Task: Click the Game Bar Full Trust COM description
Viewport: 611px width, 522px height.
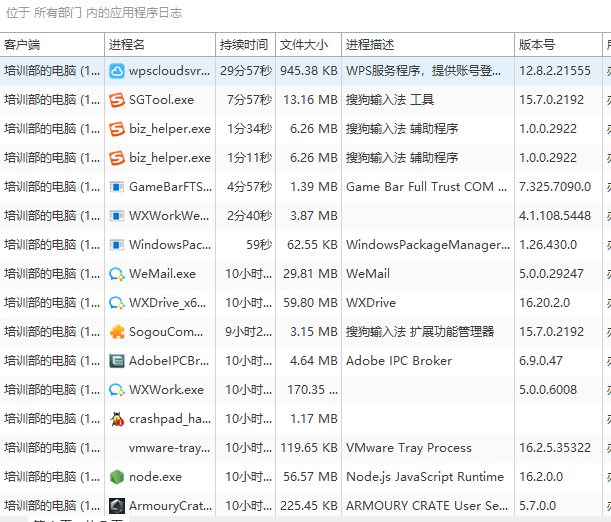Action: point(427,187)
